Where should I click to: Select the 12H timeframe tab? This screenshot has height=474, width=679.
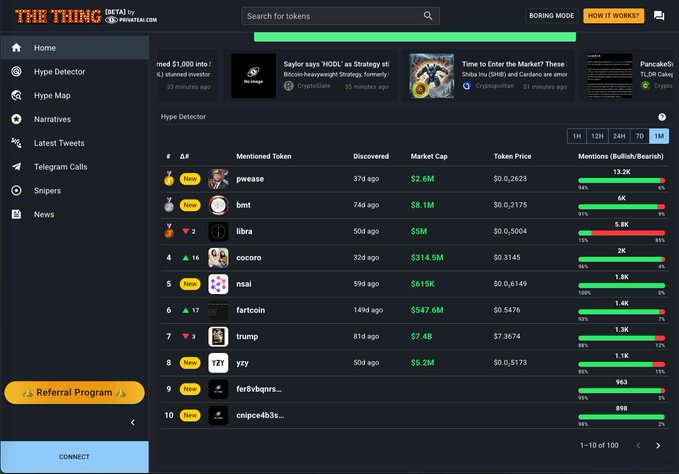(x=597, y=136)
